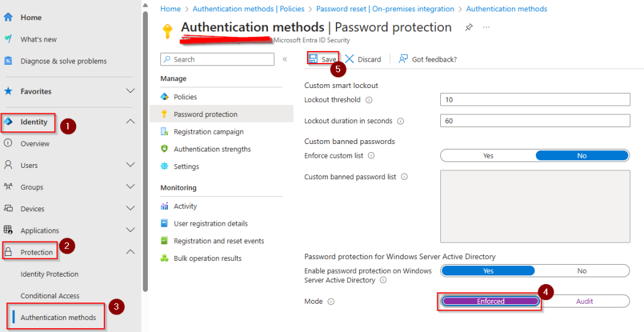
Task: Pin this blade using the pin icon
Action: point(469,28)
